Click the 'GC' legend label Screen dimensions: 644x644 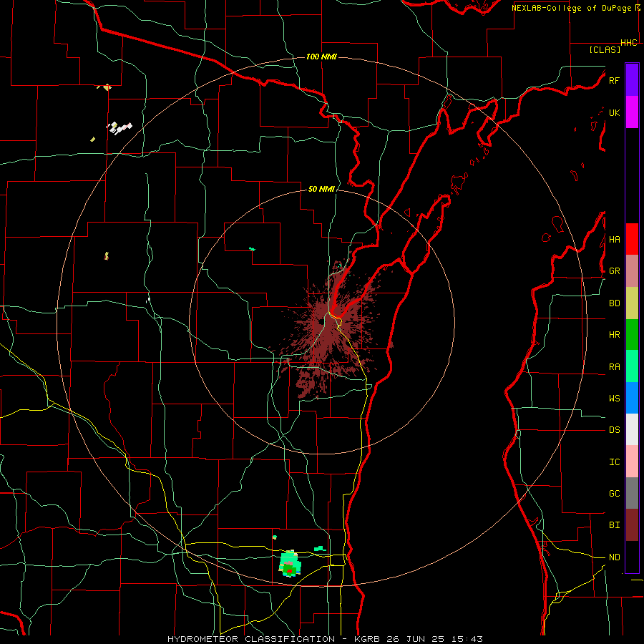click(x=614, y=494)
